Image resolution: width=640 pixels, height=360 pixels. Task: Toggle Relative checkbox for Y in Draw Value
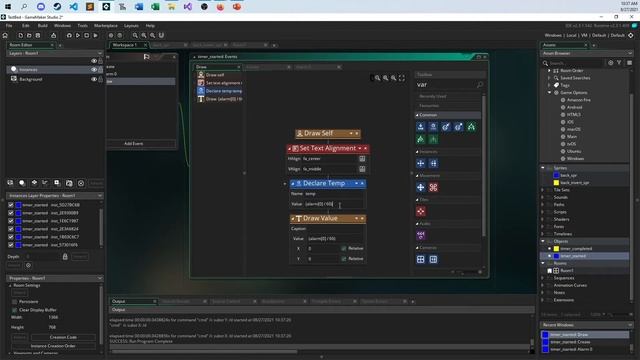[x=344, y=259]
